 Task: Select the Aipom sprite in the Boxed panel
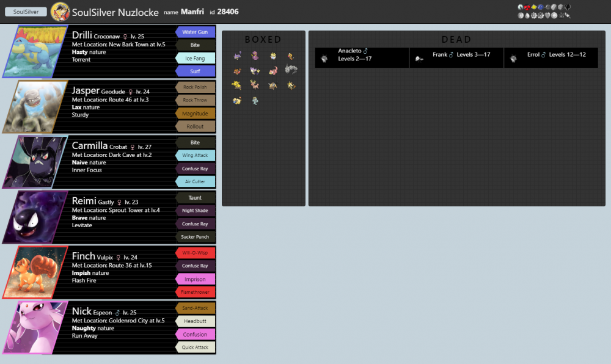click(x=254, y=71)
